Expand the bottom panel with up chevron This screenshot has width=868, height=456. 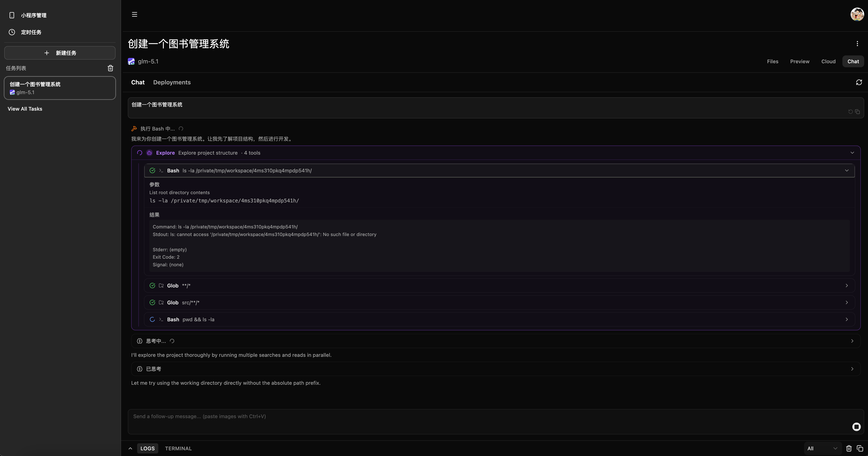[130, 449]
